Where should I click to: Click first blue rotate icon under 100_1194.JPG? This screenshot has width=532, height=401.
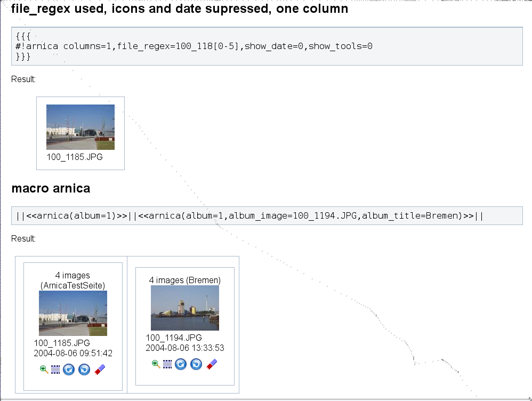181,364
